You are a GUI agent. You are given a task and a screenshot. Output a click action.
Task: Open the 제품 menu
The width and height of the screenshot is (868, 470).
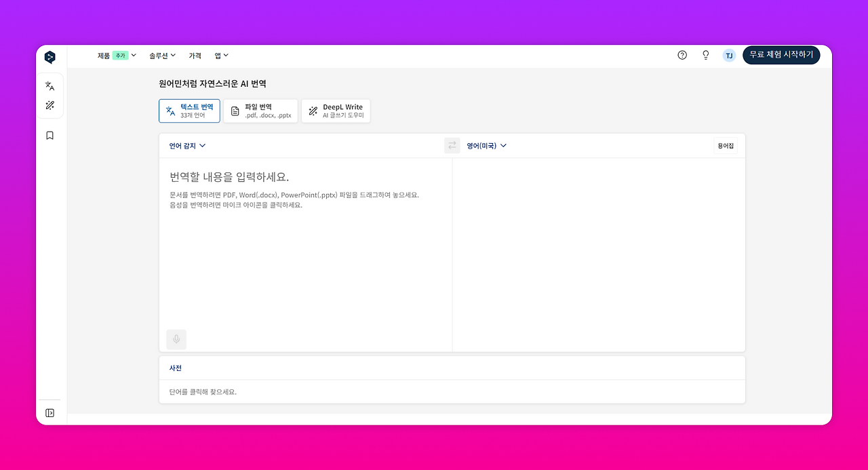tap(117, 56)
